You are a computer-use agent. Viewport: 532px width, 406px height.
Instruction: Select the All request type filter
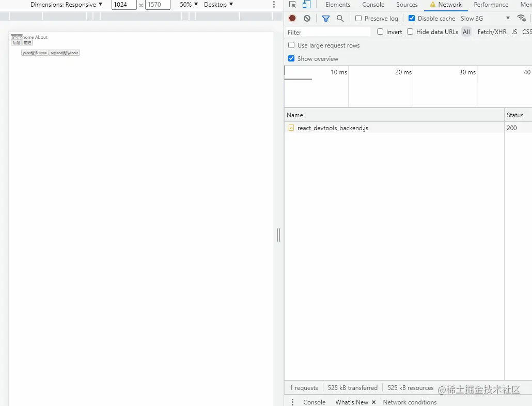point(466,32)
